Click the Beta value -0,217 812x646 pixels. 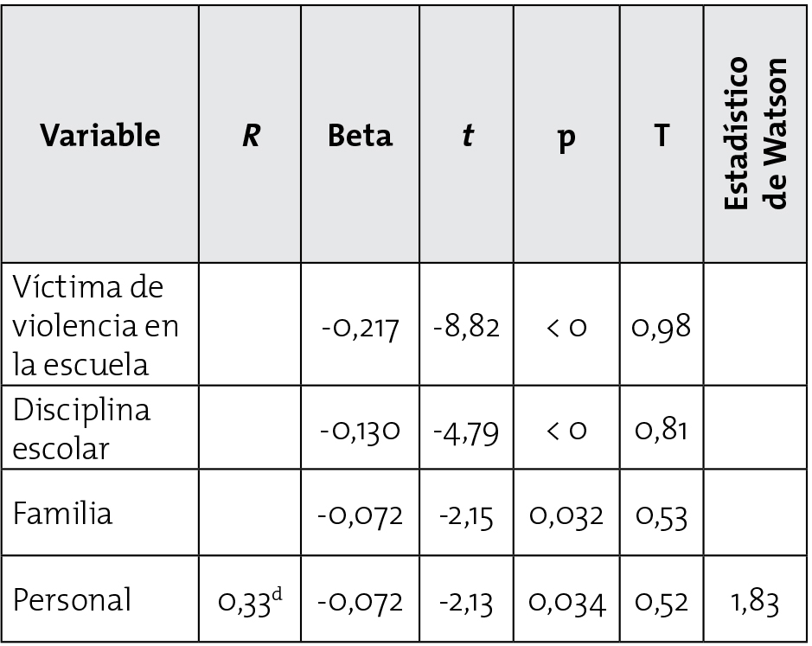[x=359, y=328]
